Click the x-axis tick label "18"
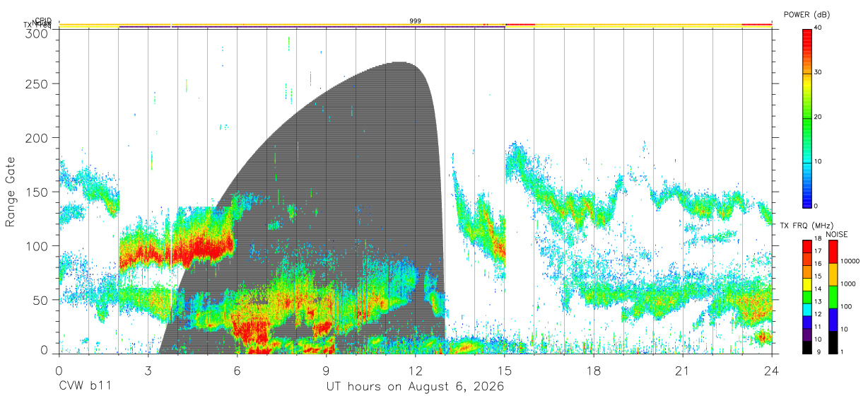Image resolution: width=868 pixels, height=401 pixels. tap(594, 371)
